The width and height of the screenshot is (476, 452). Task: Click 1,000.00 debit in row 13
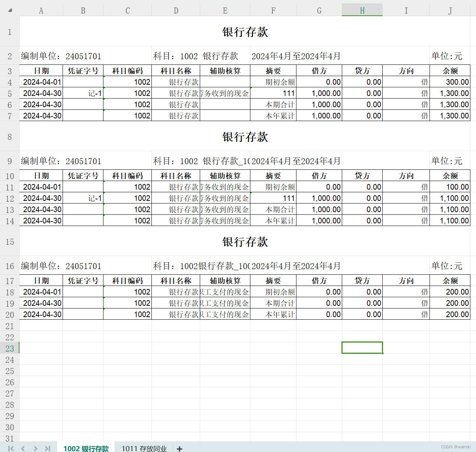click(319, 210)
